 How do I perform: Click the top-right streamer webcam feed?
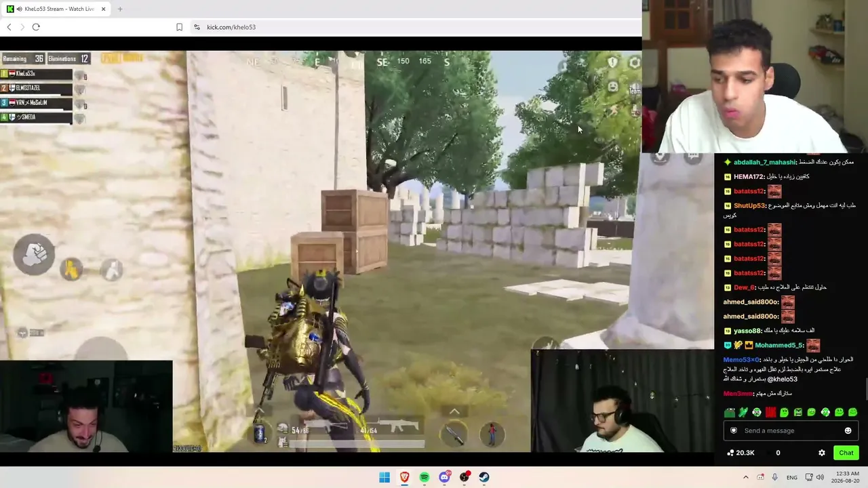755,77
